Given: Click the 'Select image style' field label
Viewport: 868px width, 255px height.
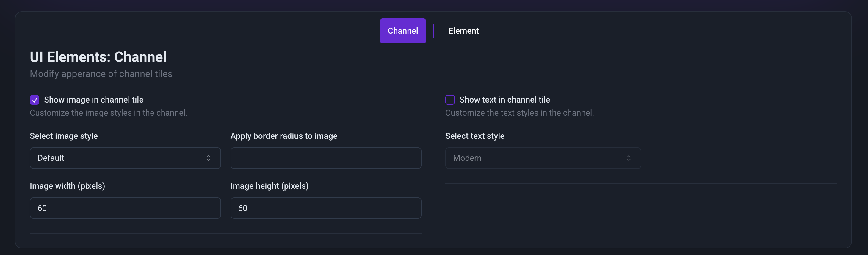Looking at the screenshot, I should (x=64, y=136).
